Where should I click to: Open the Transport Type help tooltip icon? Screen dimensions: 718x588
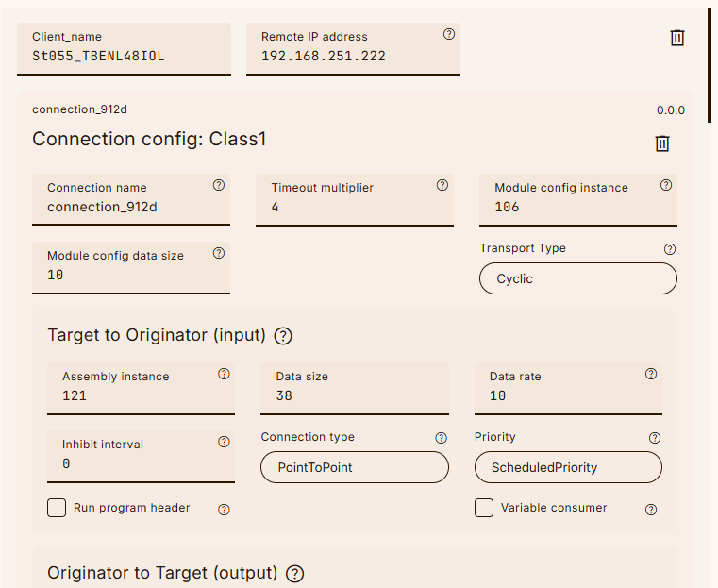670,250
